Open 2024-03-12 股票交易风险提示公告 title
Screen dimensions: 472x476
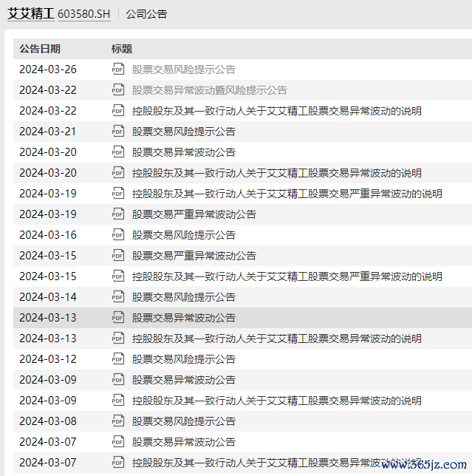(183, 359)
